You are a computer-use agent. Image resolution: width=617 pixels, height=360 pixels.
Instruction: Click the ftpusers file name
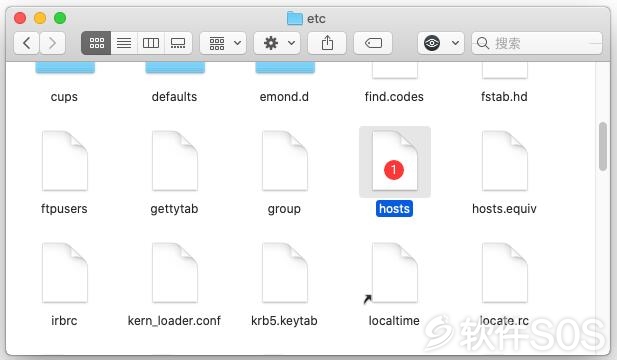(64, 209)
